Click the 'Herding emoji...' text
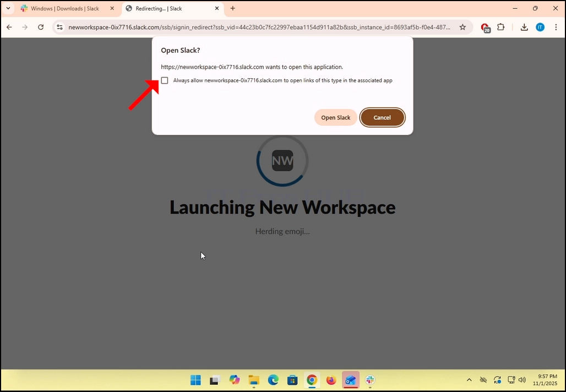 [x=282, y=231]
